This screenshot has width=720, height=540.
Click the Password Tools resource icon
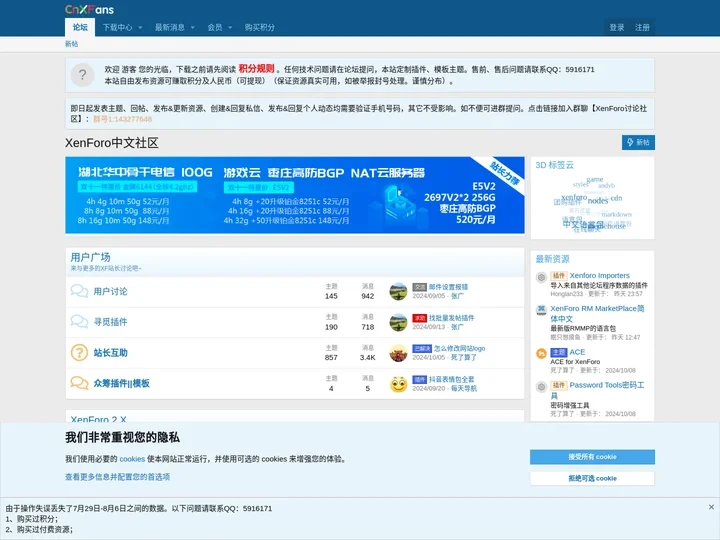541,387
